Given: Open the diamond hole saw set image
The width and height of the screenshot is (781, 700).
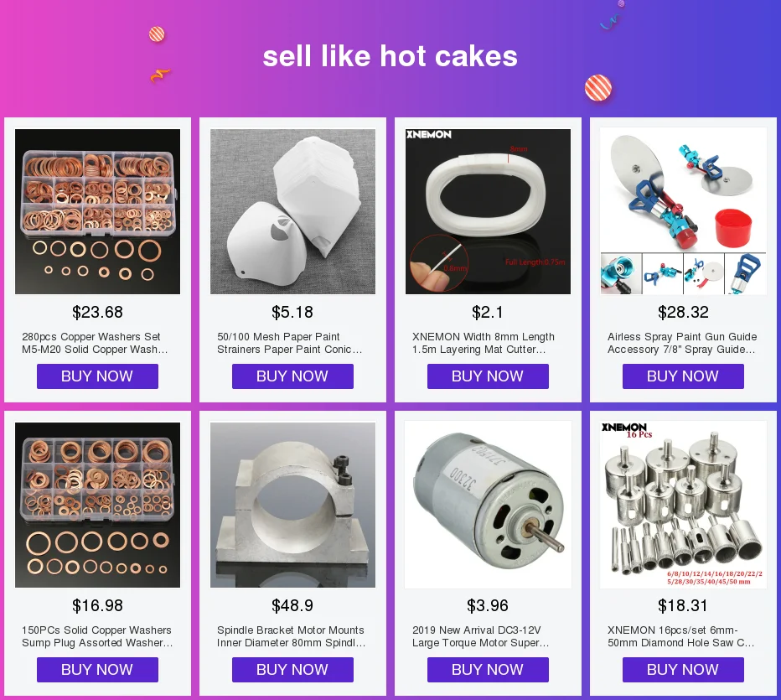Looking at the screenshot, I should [x=684, y=505].
